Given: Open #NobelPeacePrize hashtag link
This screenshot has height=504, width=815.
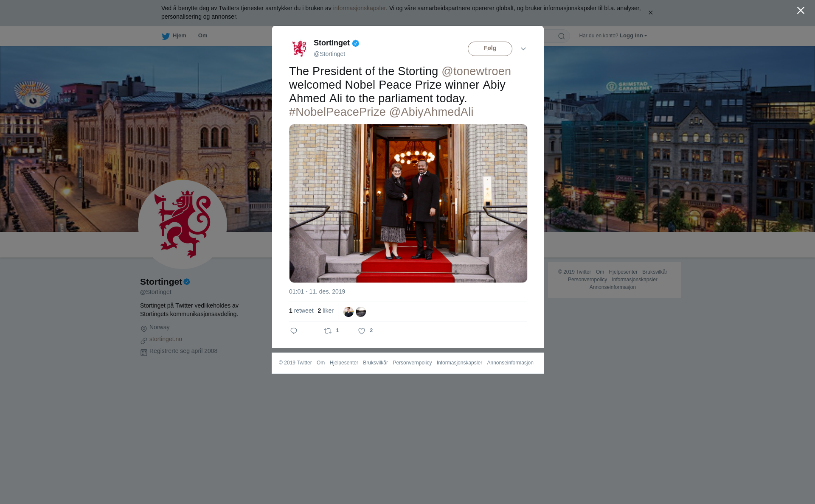Looking at the screenshot, I should coord(337,112).
